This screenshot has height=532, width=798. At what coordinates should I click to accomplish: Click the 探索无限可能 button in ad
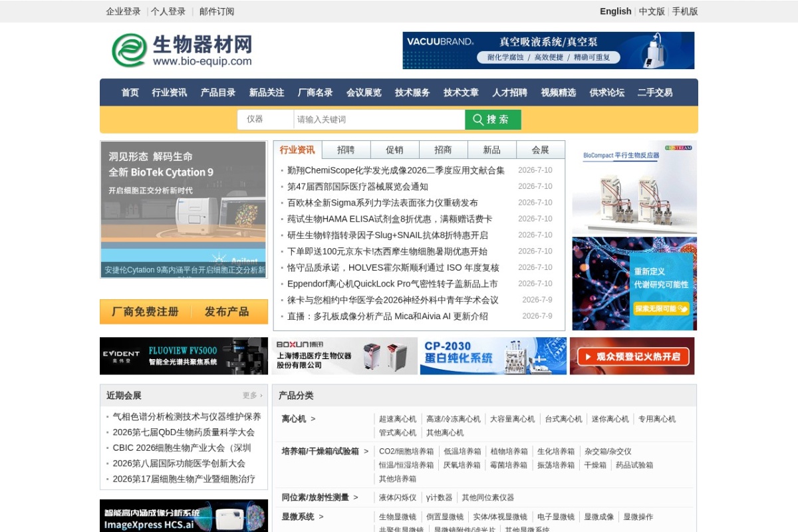click(x=661, y=309)
